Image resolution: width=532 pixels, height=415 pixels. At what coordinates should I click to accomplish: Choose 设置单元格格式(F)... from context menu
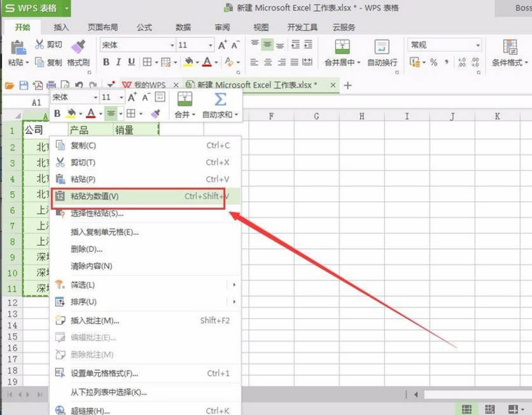(146, 374)
